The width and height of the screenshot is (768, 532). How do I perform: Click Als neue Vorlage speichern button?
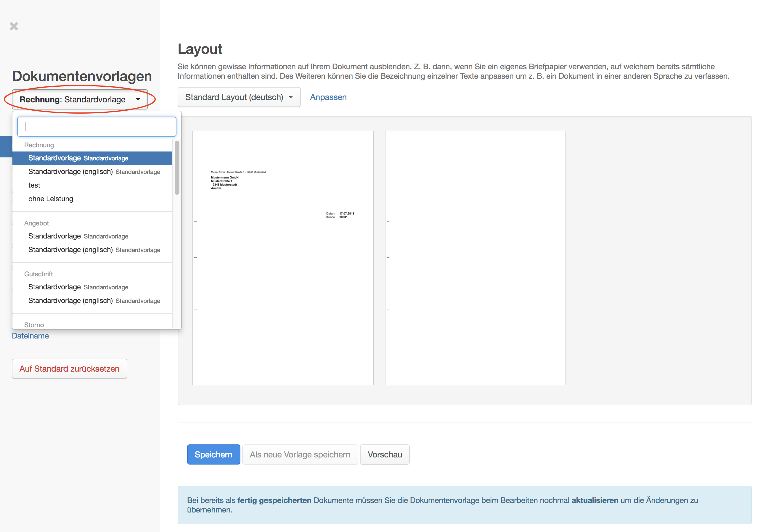point(299,454)
